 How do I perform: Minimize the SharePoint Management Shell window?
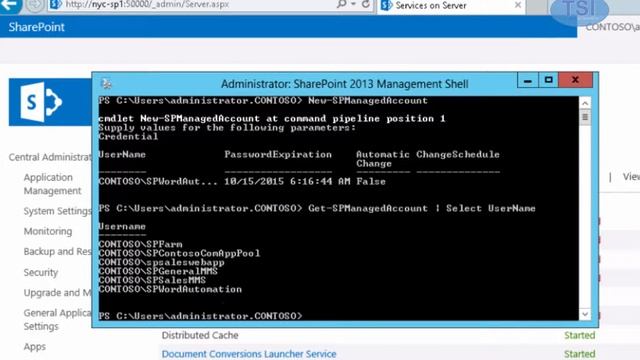tap(527, 80)
